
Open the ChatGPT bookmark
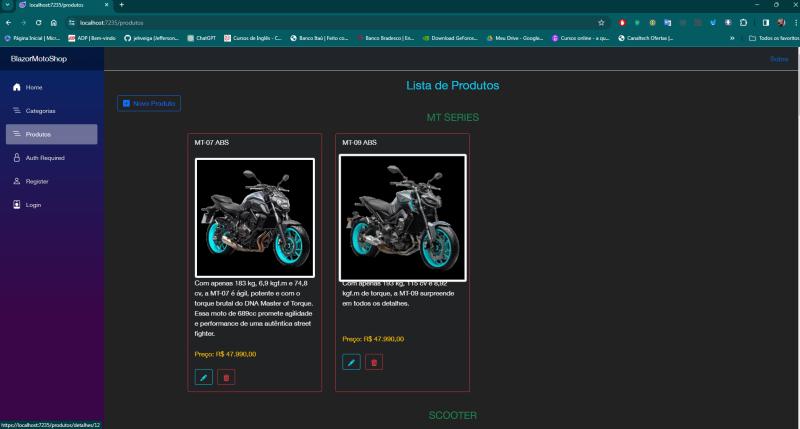[x=202, y=38]
